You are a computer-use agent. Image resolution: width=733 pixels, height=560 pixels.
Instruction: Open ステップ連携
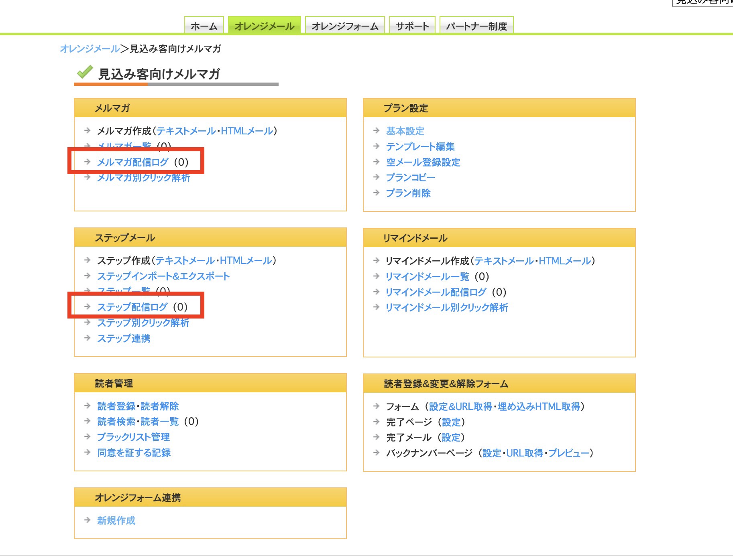[x=124, y=338]
